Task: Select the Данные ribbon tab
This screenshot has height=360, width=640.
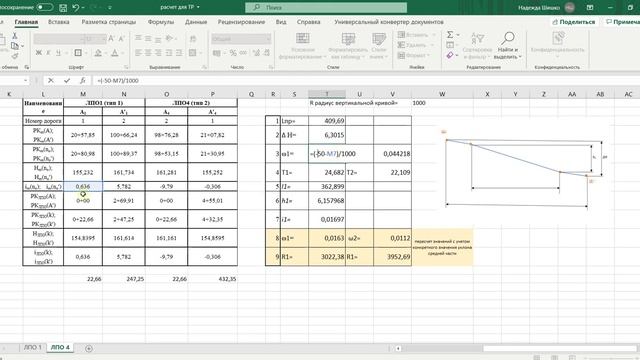Action: tap(196, 22)
